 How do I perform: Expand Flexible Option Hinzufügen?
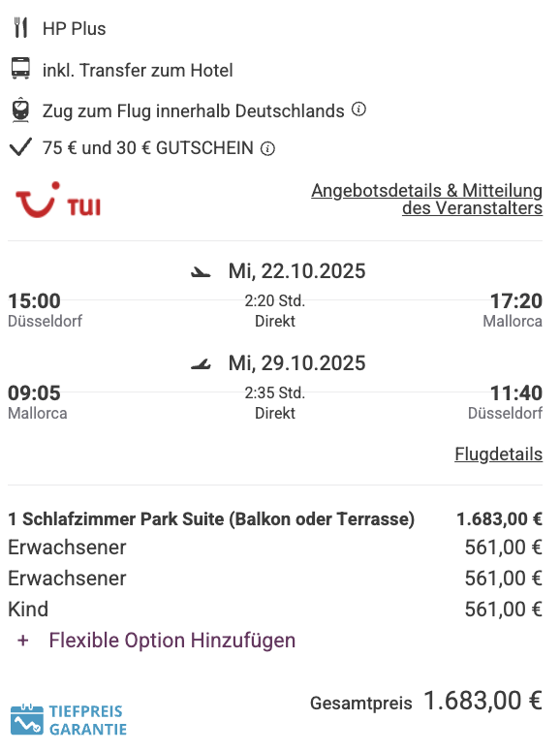172,641
